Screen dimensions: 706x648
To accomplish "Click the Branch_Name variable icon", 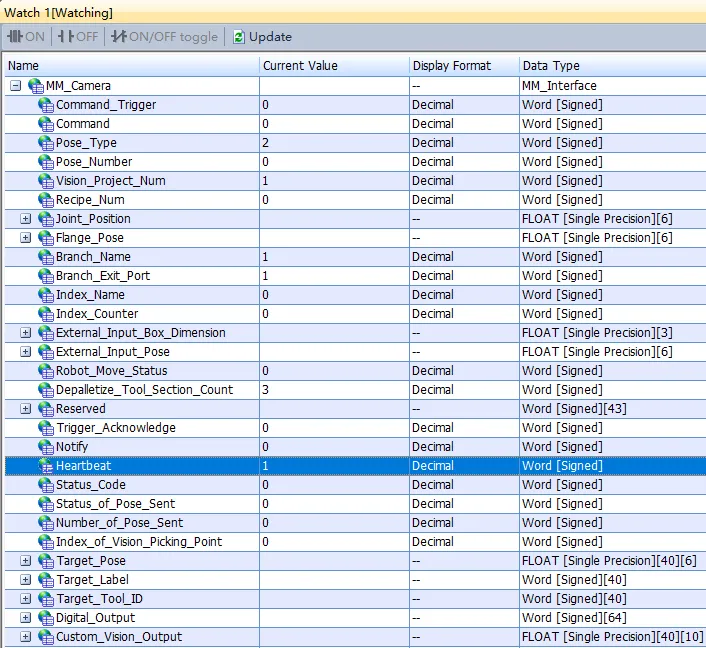I will (x=46, y=257).
